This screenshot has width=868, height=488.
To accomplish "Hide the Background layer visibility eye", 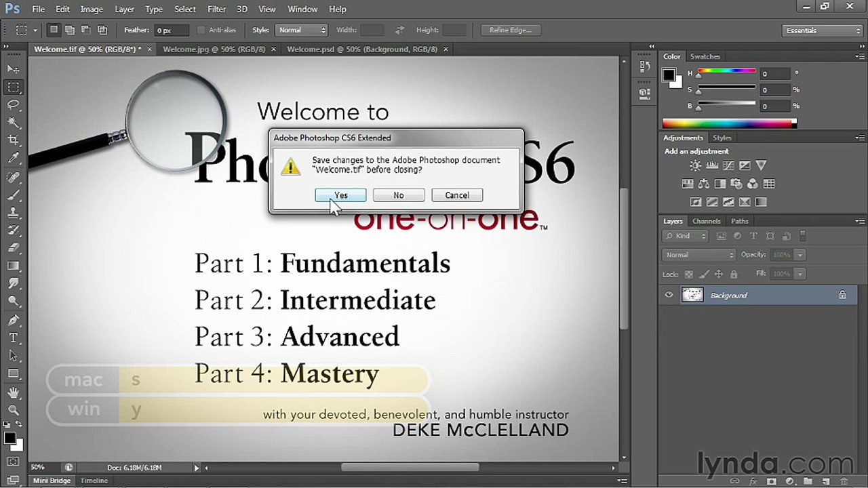I will 669,295.
